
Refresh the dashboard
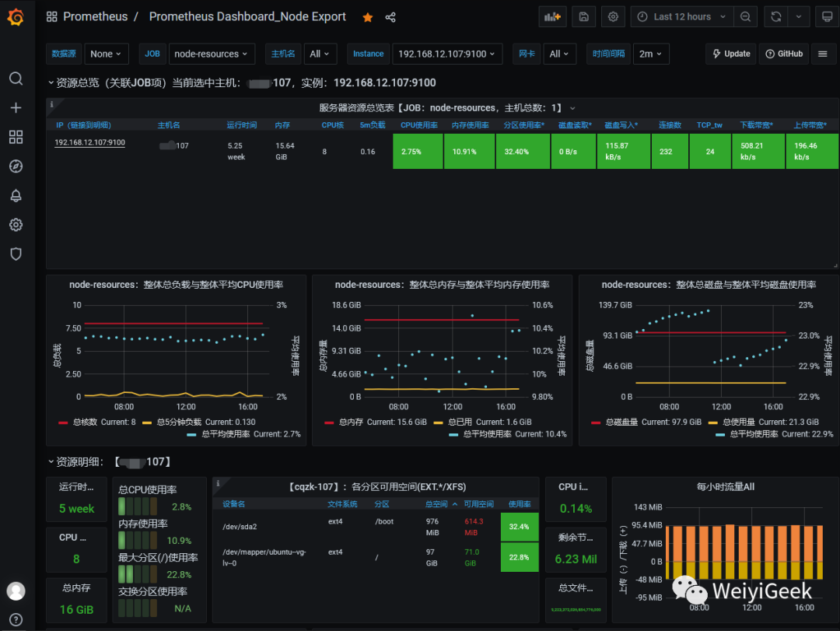click(x=775, y=17)
